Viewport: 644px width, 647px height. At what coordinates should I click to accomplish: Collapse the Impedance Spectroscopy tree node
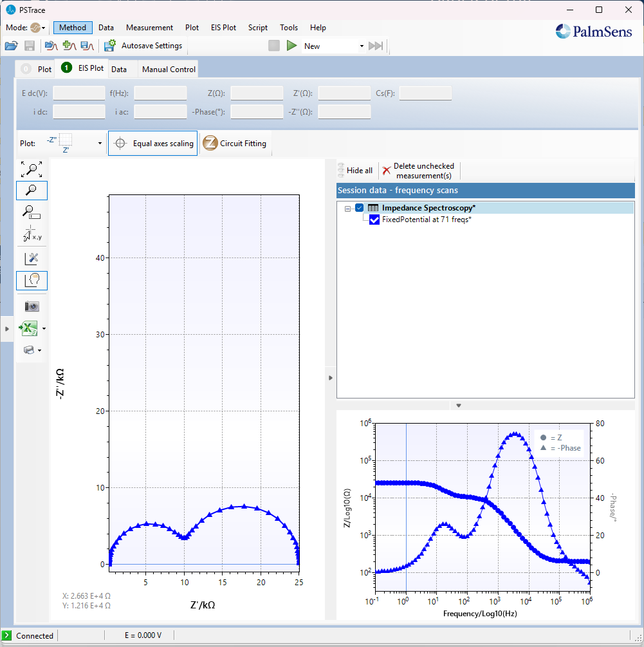pyautogui.click(x=347, y=209)
